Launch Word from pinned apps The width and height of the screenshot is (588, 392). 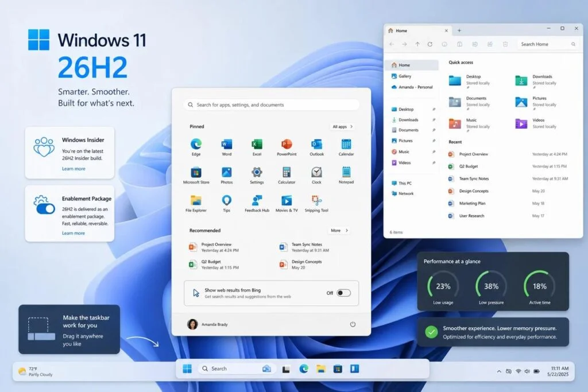(226, 147)
